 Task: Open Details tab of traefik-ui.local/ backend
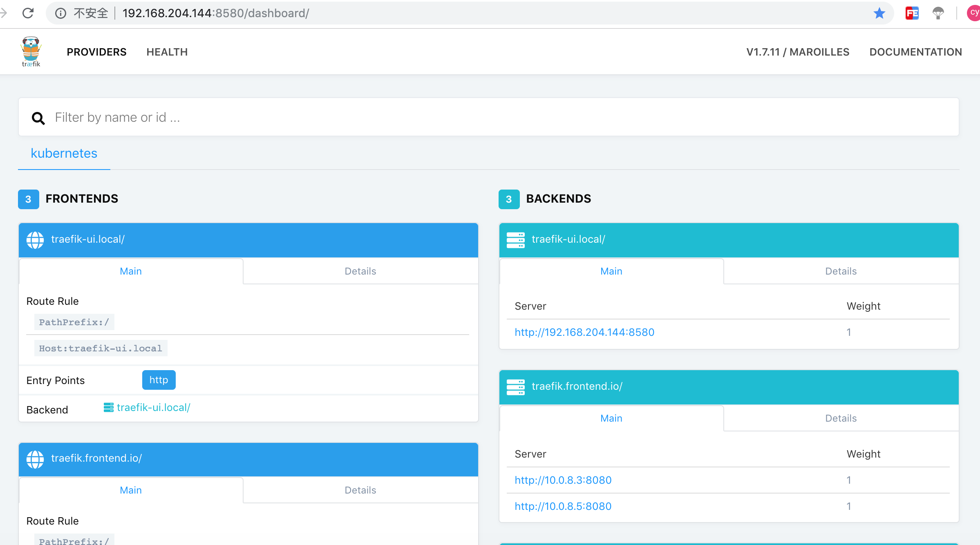841,271
